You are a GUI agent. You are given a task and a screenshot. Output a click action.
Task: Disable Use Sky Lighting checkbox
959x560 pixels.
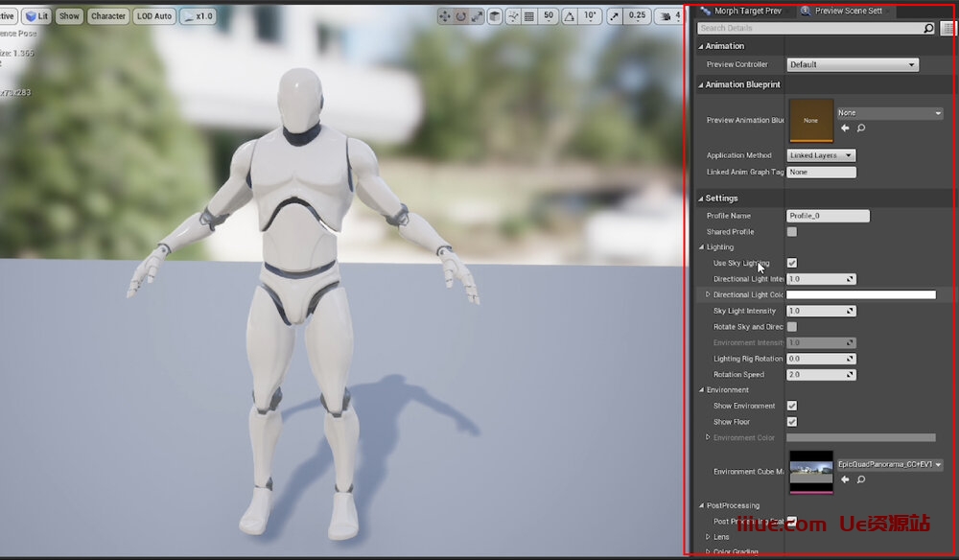click(792, 263)
